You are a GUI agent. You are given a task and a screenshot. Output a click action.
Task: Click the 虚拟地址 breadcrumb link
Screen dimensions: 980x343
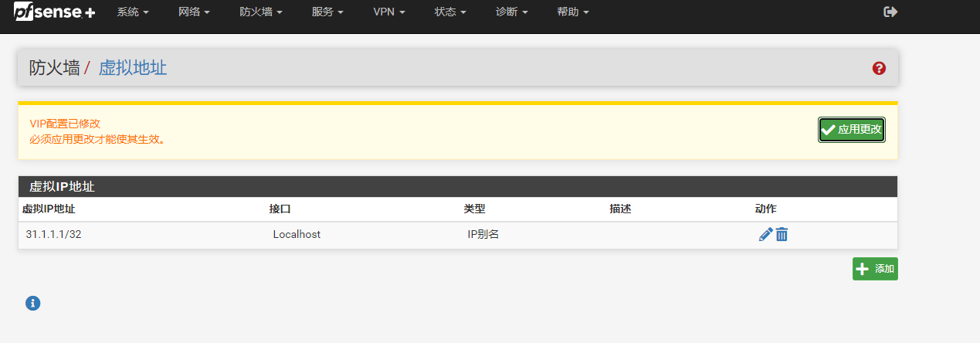click(x=133, y=68)
